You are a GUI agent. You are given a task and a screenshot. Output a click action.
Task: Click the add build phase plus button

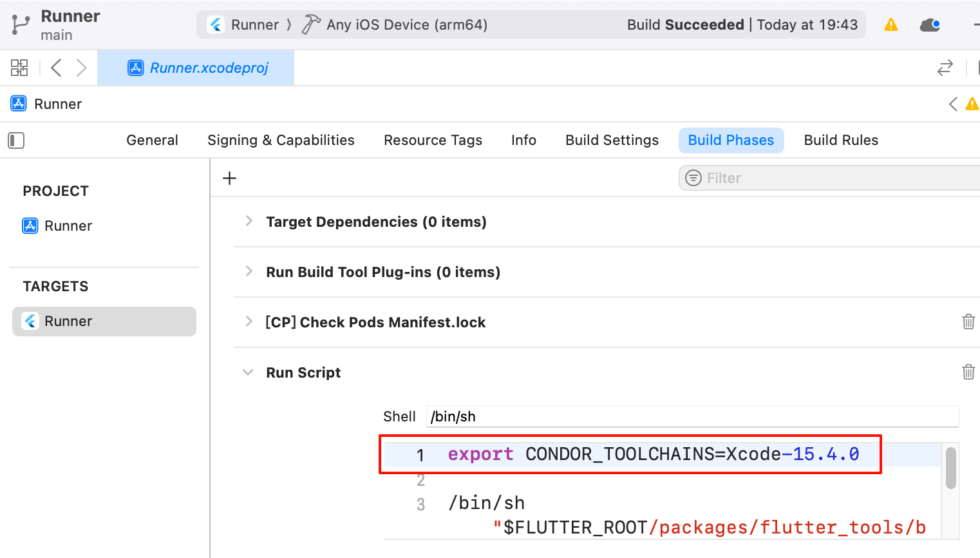[x=229, y=178]
